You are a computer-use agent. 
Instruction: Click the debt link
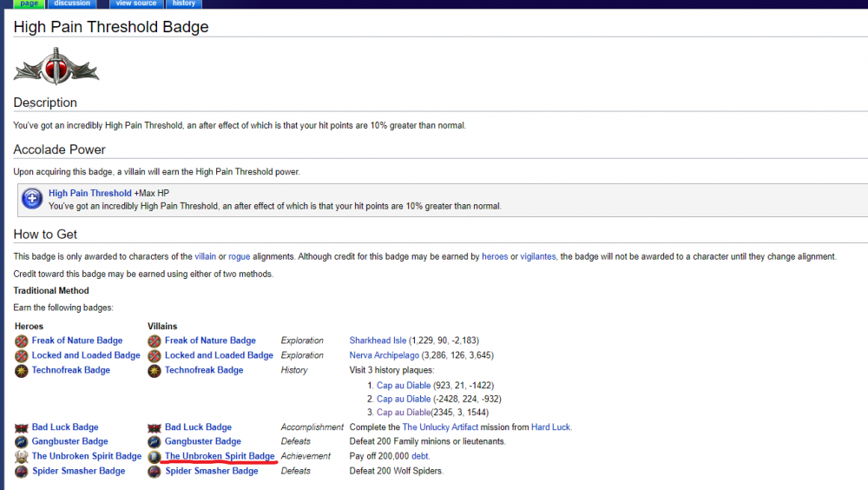click(x=419, y=456)
